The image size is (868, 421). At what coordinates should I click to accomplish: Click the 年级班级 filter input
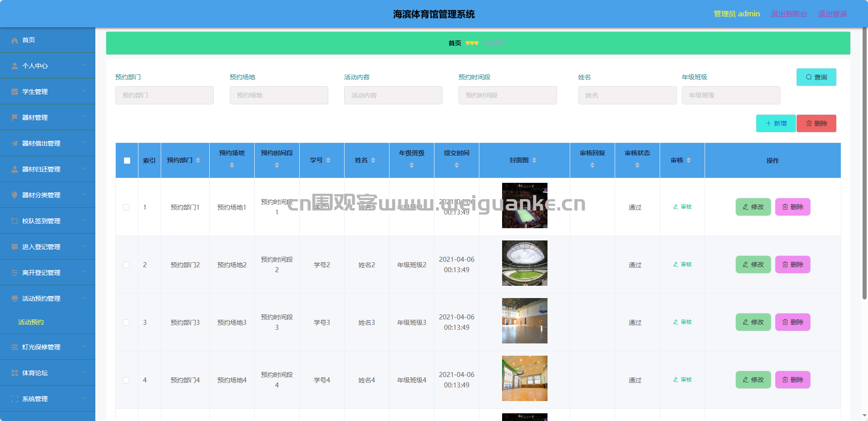click(731, 95)
